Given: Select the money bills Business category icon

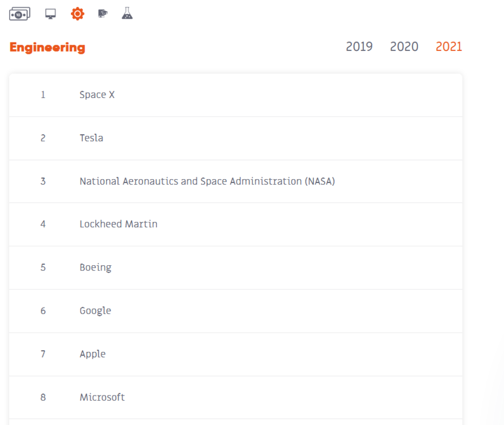Looking at the screenshot, I should click(x=20, y=14).
